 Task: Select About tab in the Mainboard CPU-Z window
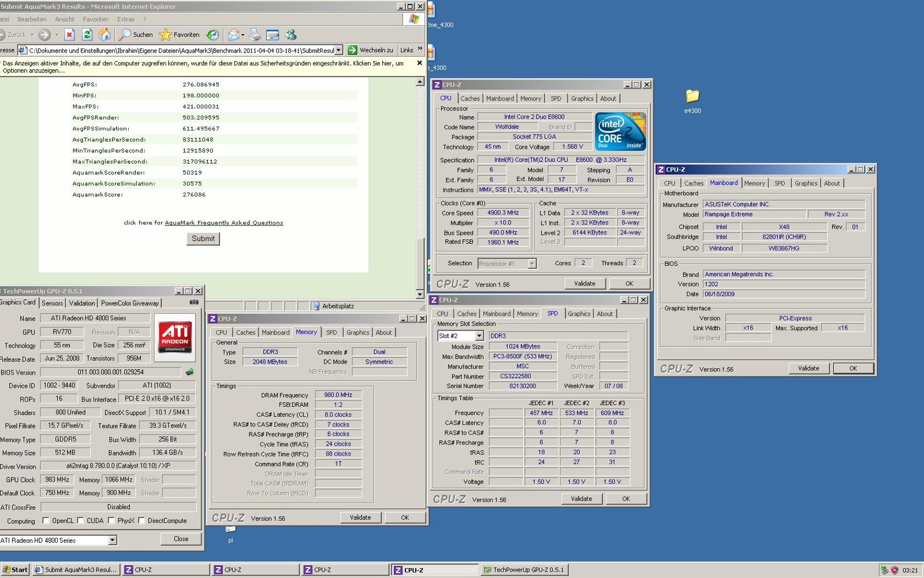(x=832, y=183)
